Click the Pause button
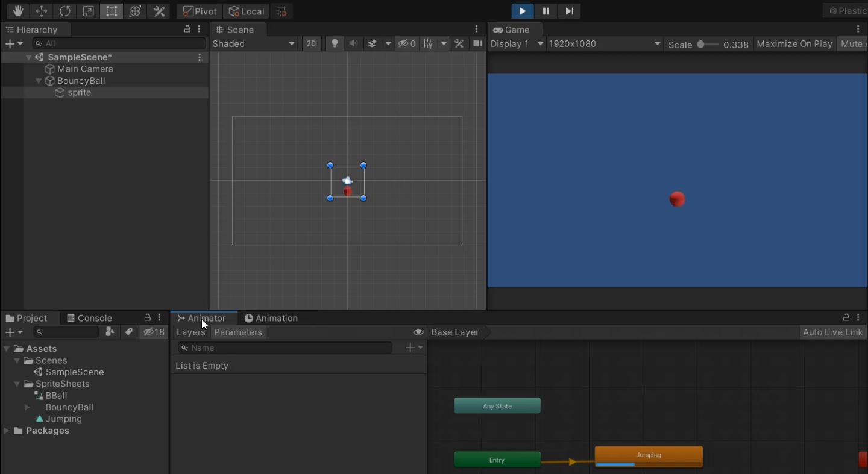 click(x=546, y=11)
